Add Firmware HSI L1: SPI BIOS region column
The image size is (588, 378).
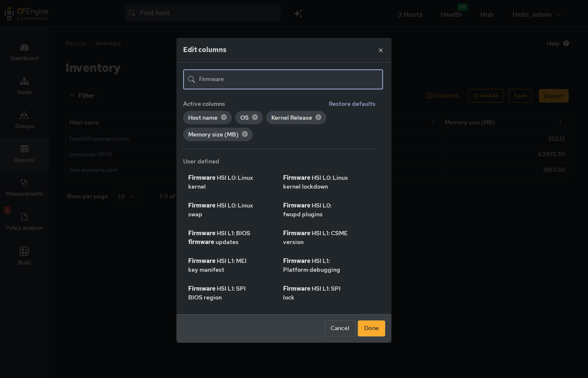pyautogui.click(x=217, y=293)
